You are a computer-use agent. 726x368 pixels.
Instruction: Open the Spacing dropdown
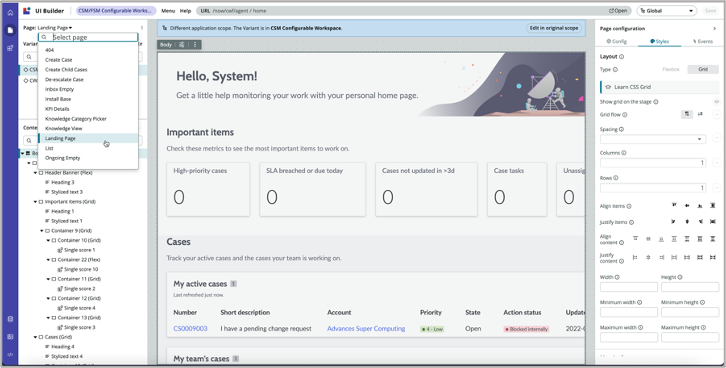(x=653, y=139)
